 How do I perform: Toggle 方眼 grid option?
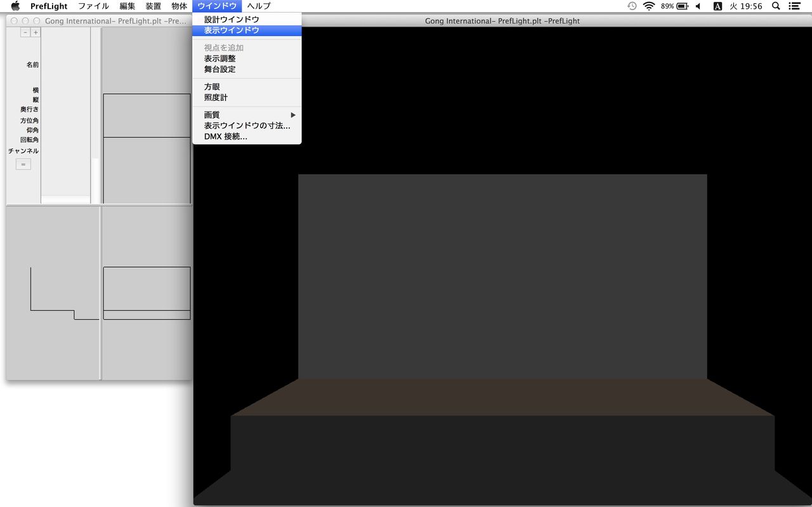pyautogui.click(x=247, y=87)
